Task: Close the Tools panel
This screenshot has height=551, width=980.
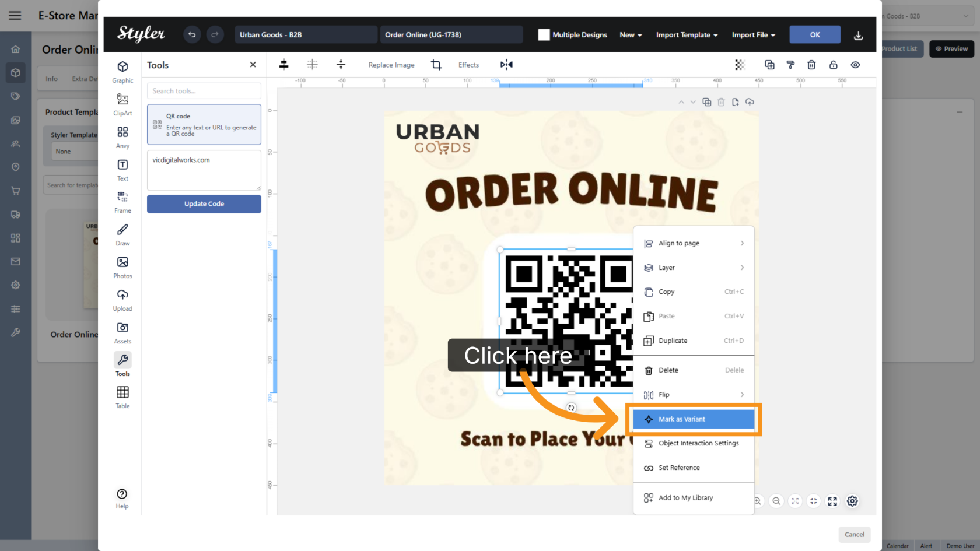Action: [x=253, y=65]
